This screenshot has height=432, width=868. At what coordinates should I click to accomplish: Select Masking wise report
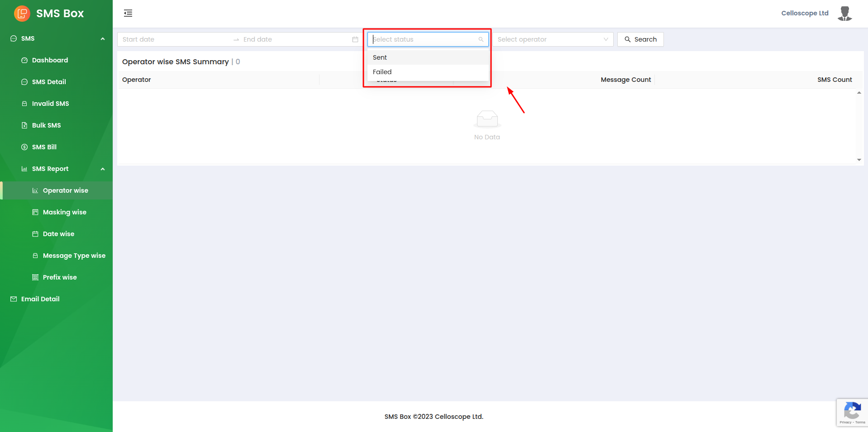(x=64, y=212)
